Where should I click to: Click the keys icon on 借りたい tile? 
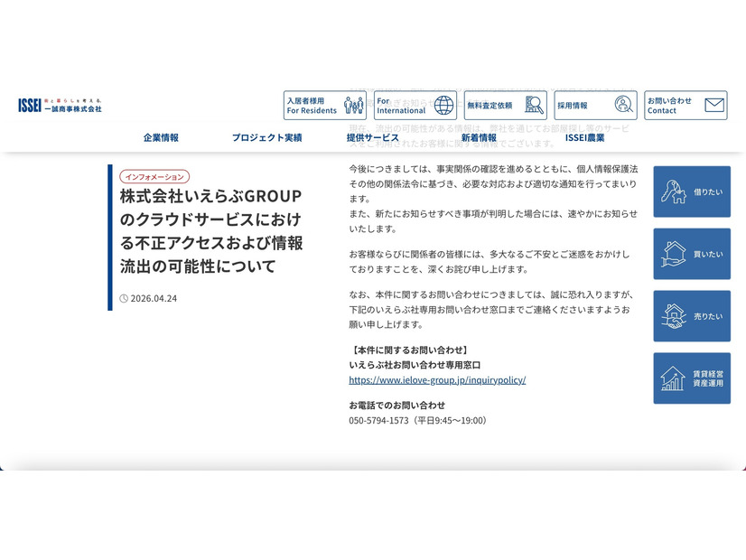click(674, 191)
